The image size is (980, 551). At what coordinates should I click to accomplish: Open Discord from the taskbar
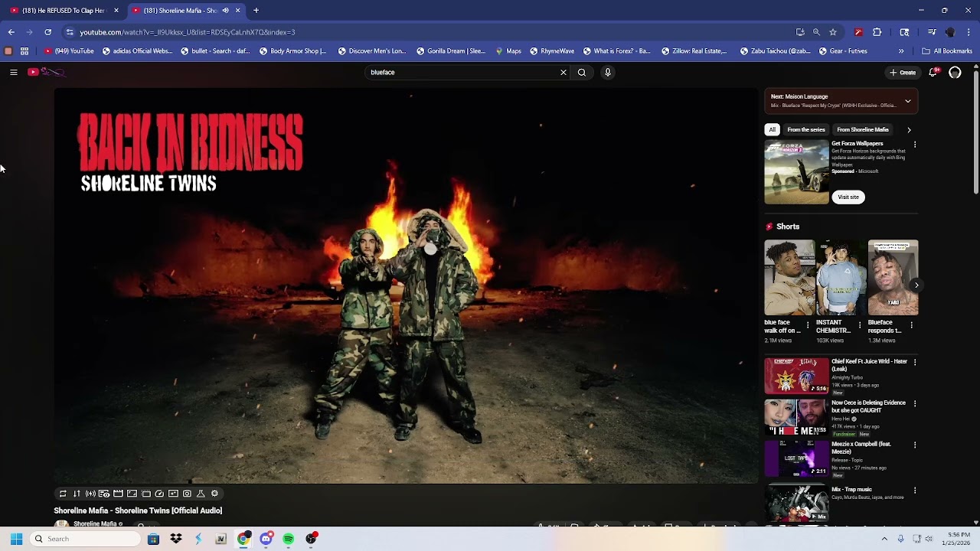click(266, 539)
